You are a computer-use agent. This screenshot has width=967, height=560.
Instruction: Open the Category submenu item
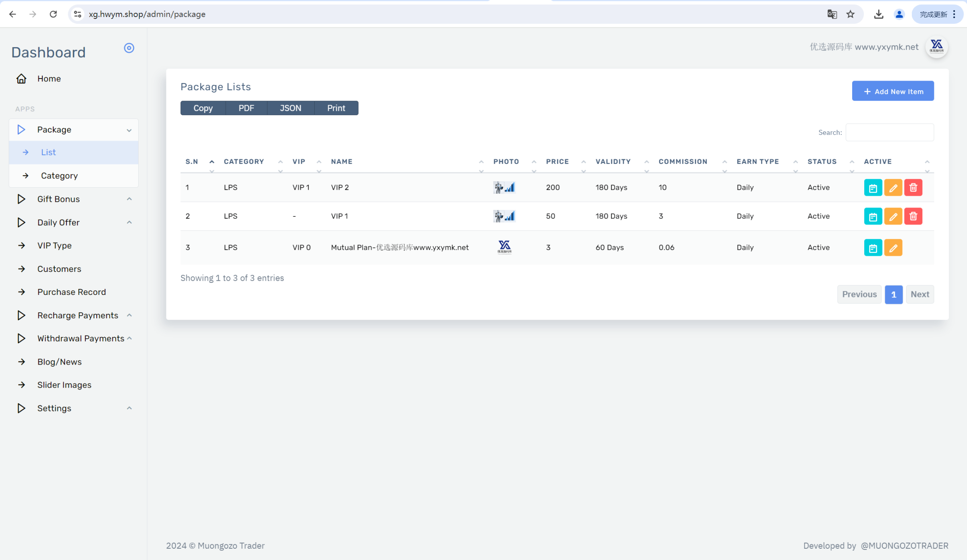59,176
